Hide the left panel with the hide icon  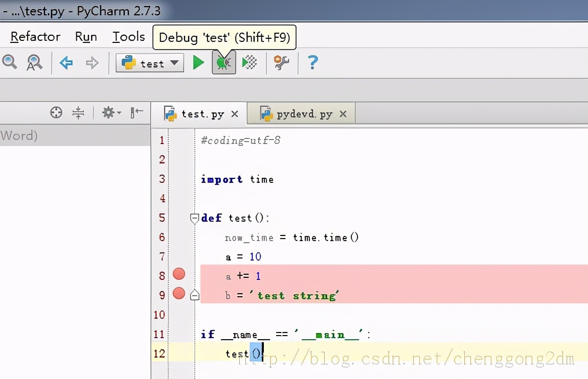click(x=137, y=112)
